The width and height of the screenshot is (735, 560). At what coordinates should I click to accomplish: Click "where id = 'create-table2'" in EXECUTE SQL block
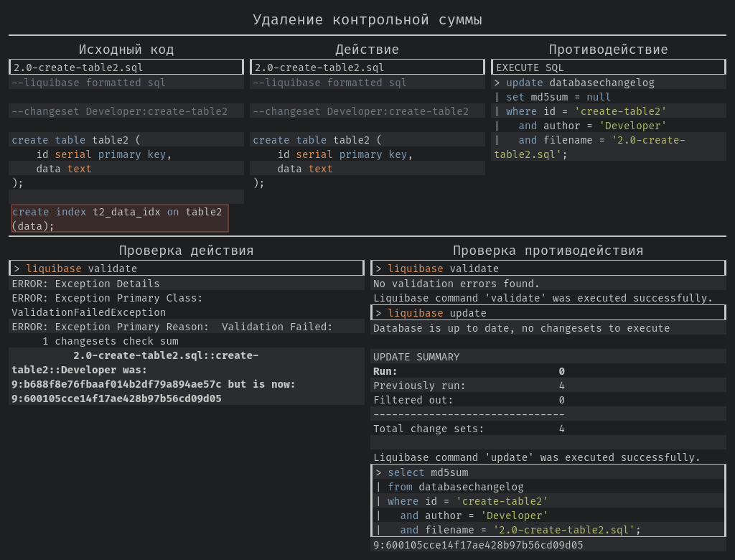coord(609,111)
